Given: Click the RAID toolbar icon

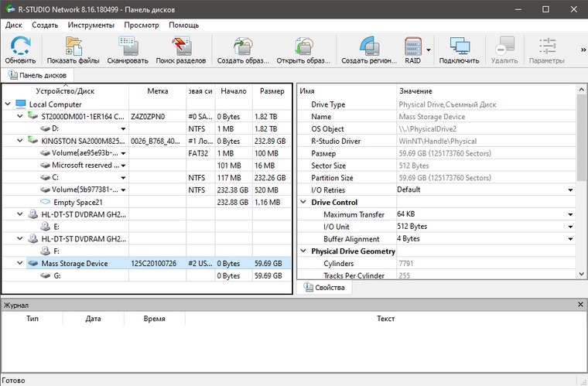Looking at the screenshot, I should click(x=413, y=50).
